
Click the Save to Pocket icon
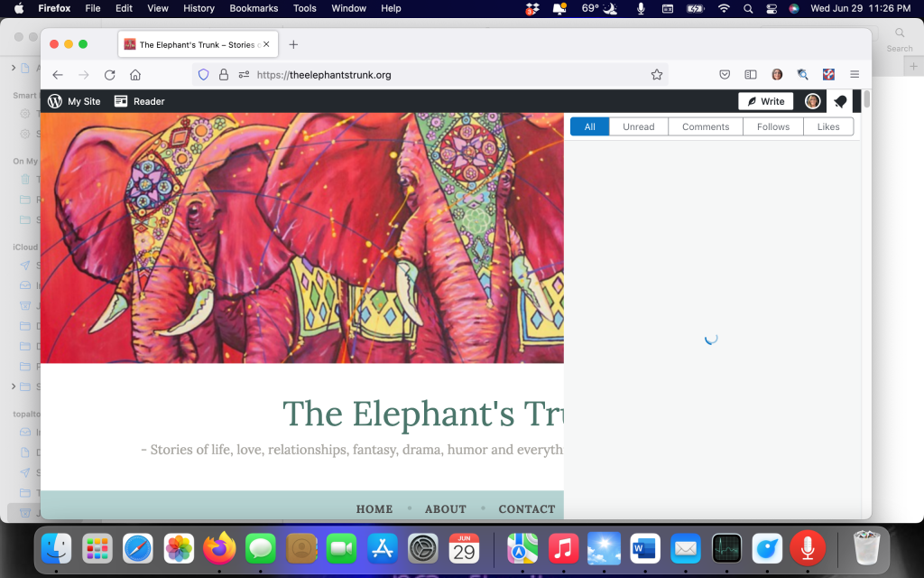click(725, 75)
